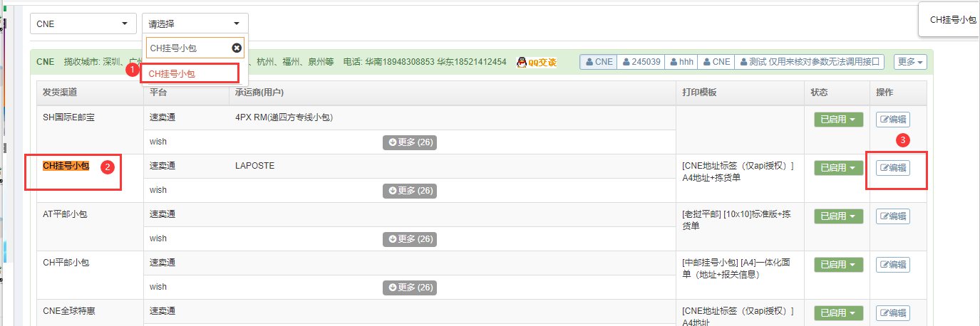Expand 更多 (26) in the SH国际E邮宝 row
Viewport: 980px width, 326px height.
[410, 142]
